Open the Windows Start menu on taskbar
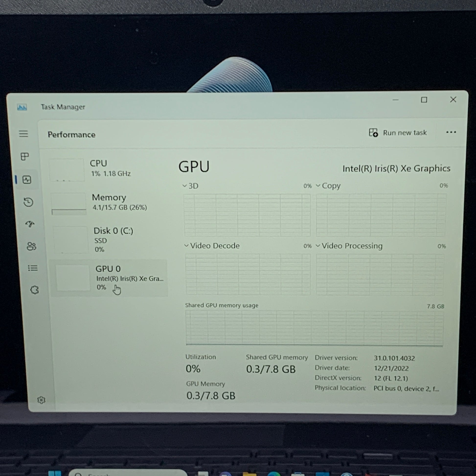Screen dimensions: 476x476 [55, 473]
